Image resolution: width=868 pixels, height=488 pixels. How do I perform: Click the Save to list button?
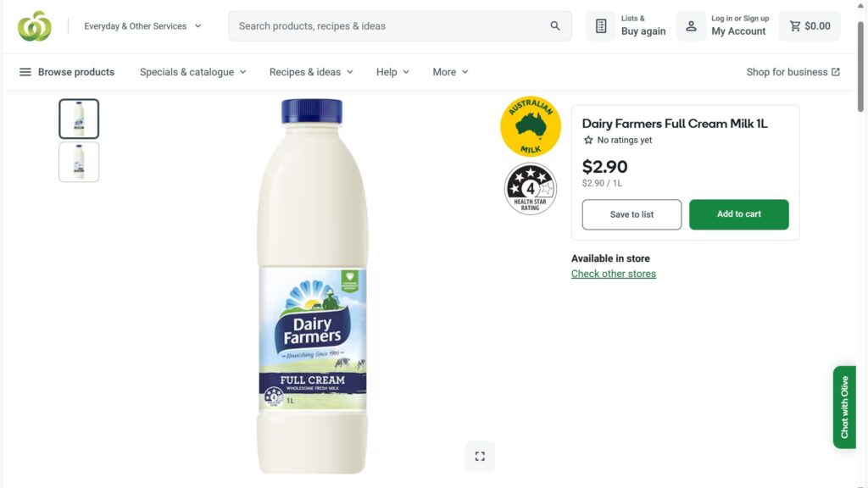[632, 214]
